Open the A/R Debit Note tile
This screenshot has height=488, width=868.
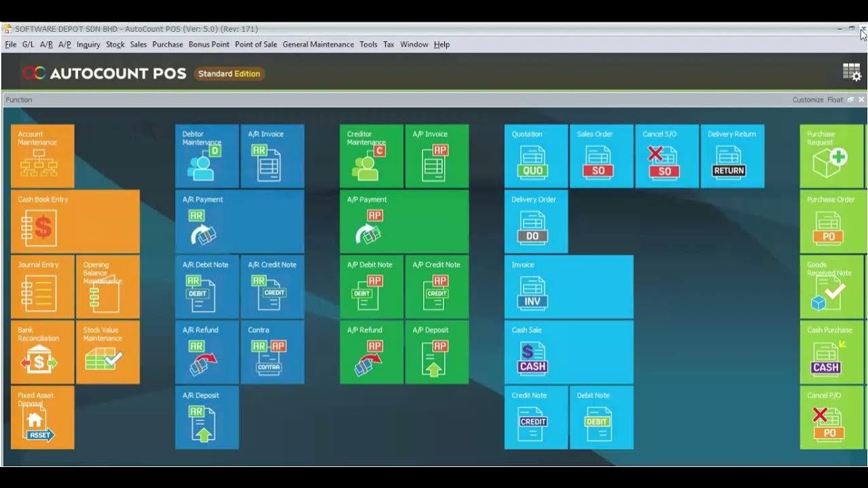pyautogui.click(x=207, y=287)
